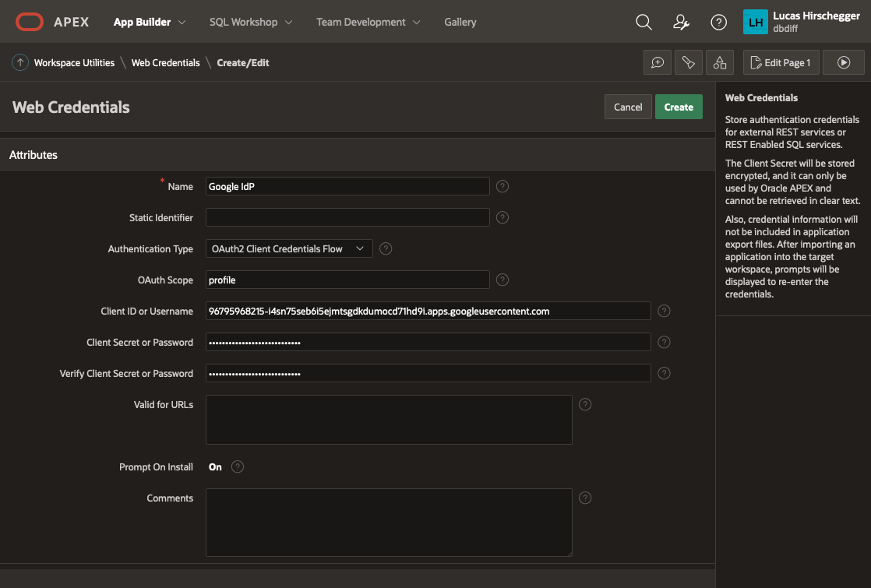The image size is (871, 588).
Task: Click inside the Comments text area
Action: point(388,520)
